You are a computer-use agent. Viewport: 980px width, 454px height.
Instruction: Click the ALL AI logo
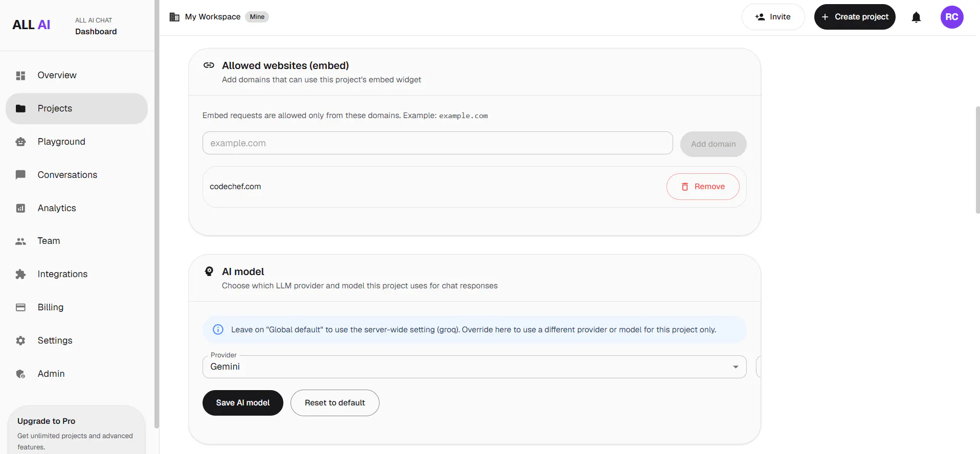tap(31, 25)
